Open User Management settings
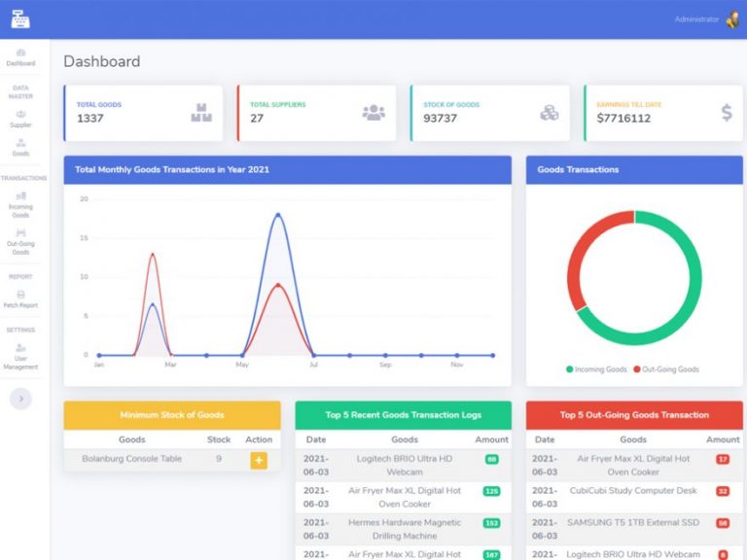The image size is (747, 560). click(x=20, y=356)
